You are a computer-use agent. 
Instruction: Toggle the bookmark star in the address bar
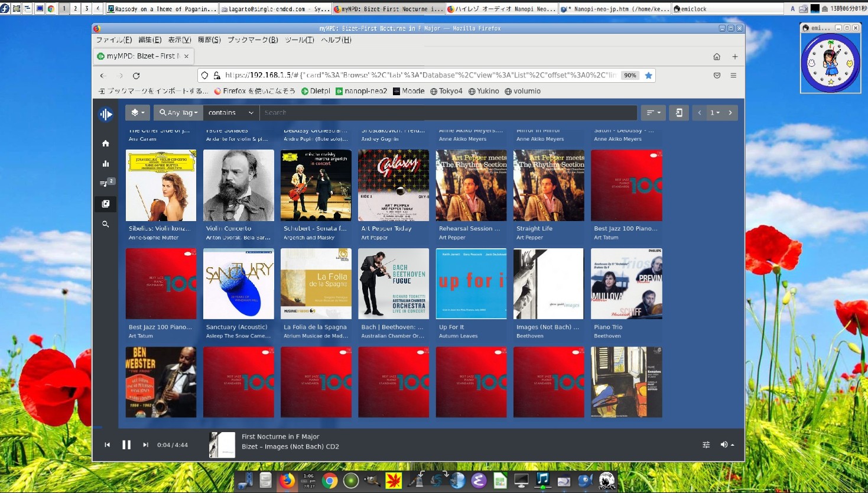click(x=649, y=75)
